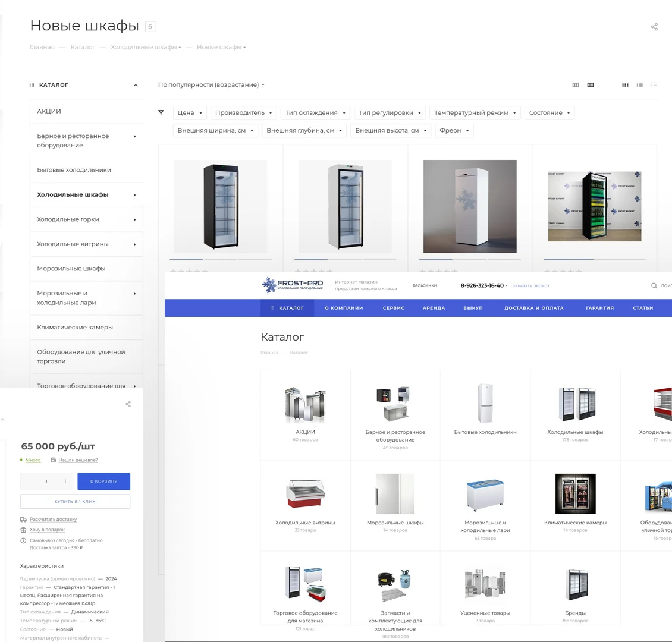Click the search magnifier icon in header
672x642 pixels.
(x=654, y=285)
